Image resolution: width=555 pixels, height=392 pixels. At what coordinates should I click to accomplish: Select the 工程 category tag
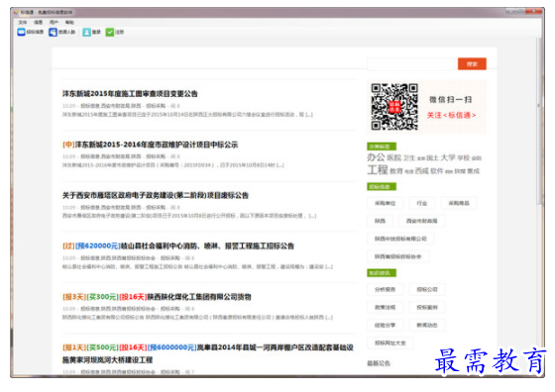378,170
